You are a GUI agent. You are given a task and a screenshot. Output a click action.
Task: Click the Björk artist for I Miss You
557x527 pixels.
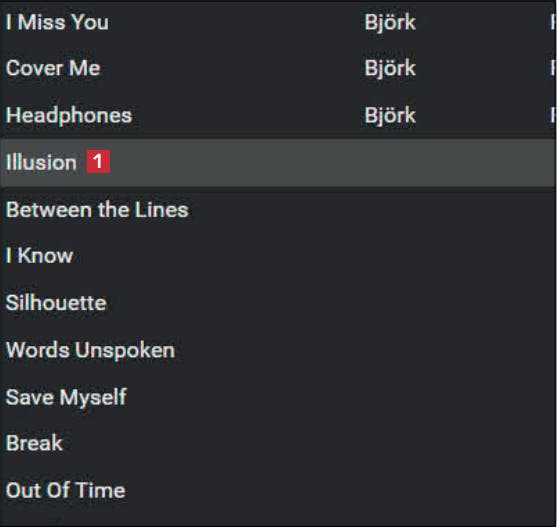[x=390, y=23]
